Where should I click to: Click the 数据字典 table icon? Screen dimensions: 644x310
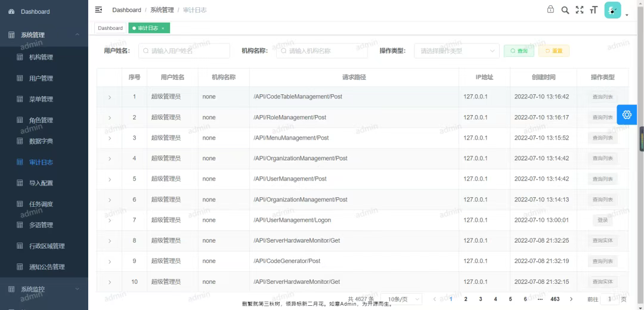tap(20, 141)
